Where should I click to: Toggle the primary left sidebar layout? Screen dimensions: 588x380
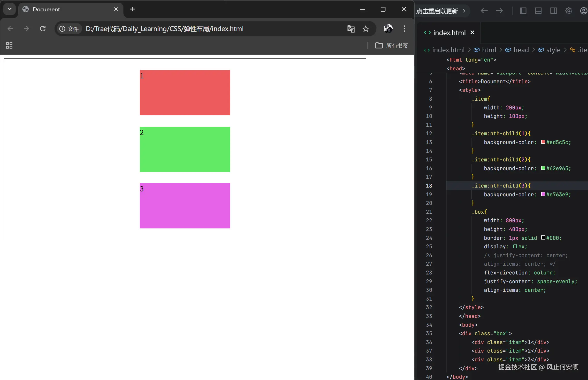pos(523,11)
